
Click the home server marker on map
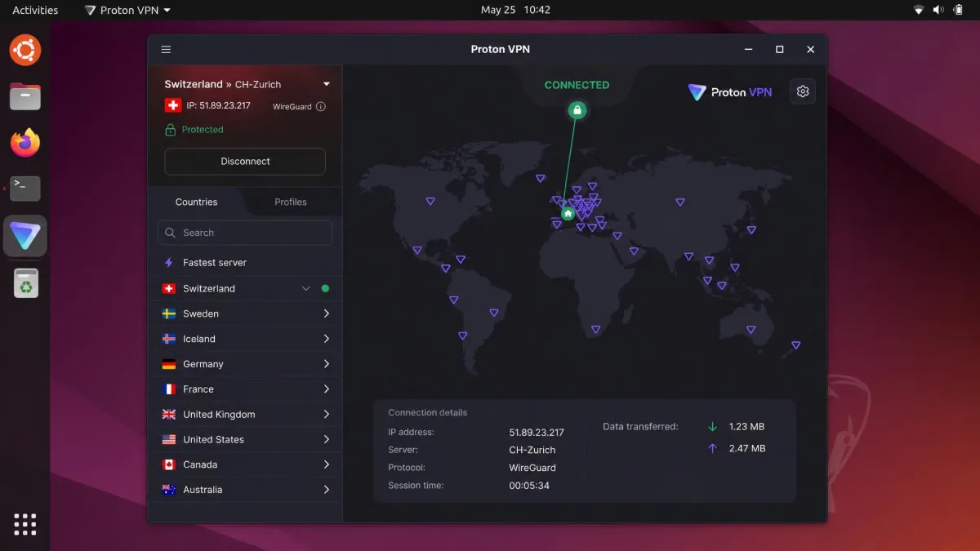point(568,213)
